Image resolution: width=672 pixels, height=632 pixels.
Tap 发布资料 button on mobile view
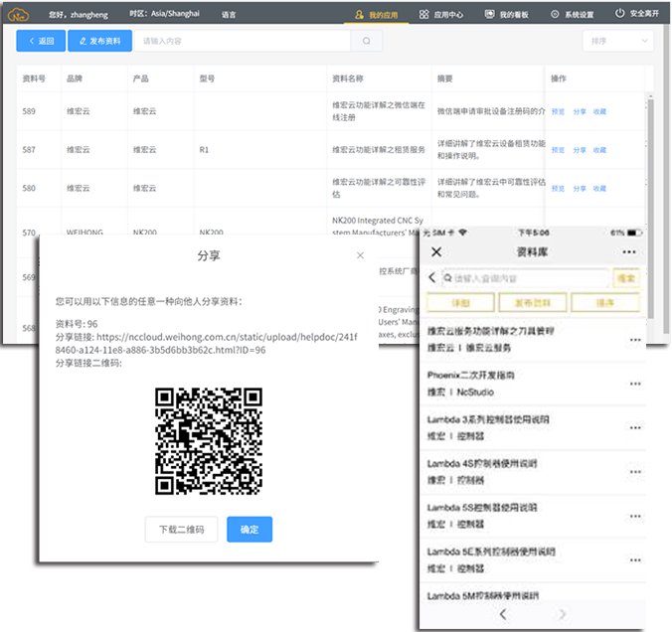pos(533,303)
